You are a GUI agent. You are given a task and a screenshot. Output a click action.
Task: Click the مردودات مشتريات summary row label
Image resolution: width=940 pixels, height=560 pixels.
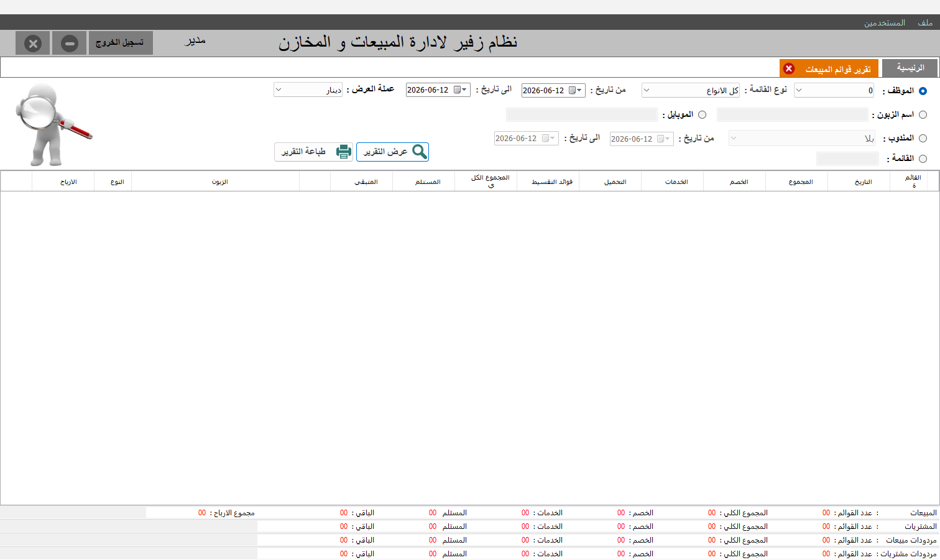click(x=908, y=554)
